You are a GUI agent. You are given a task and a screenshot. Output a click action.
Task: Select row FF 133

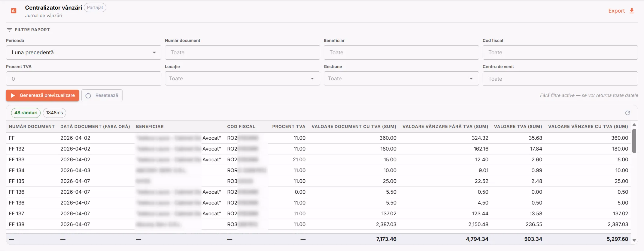click(x=318, y=160)
